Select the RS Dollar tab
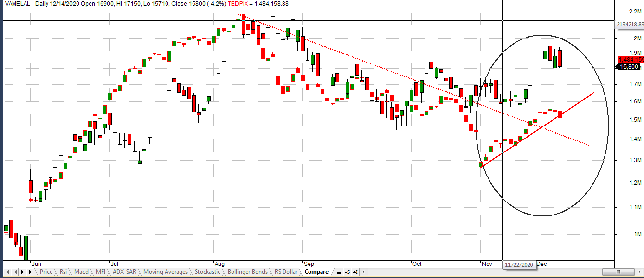This screenshot has width=644, height=278. (x=286, y=272)
